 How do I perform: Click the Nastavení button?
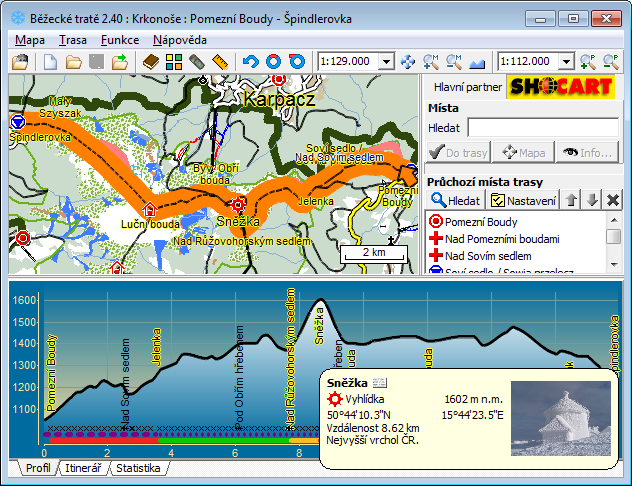click(x=524, y=201)
